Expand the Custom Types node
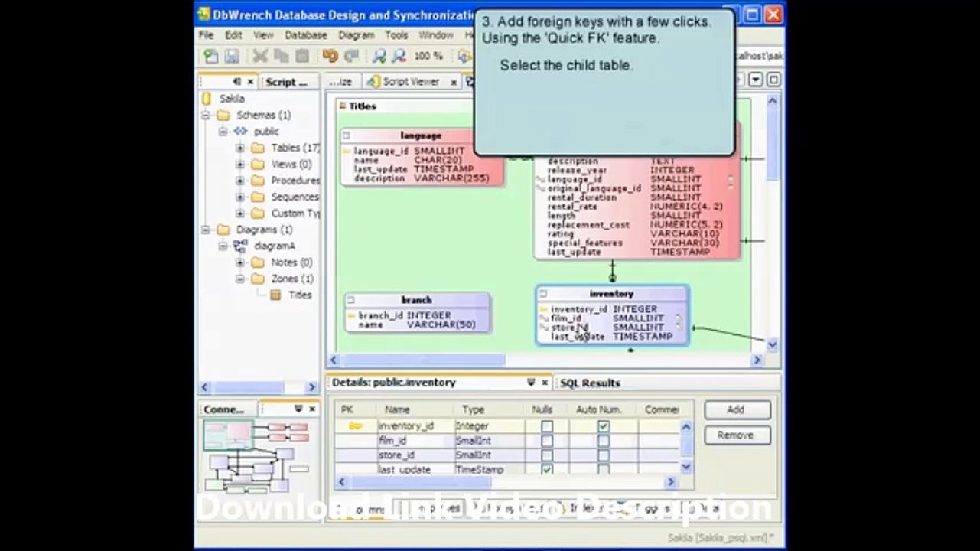Image resolution: width=980 pixels, height=551 pixels. (x=239, y=214)
